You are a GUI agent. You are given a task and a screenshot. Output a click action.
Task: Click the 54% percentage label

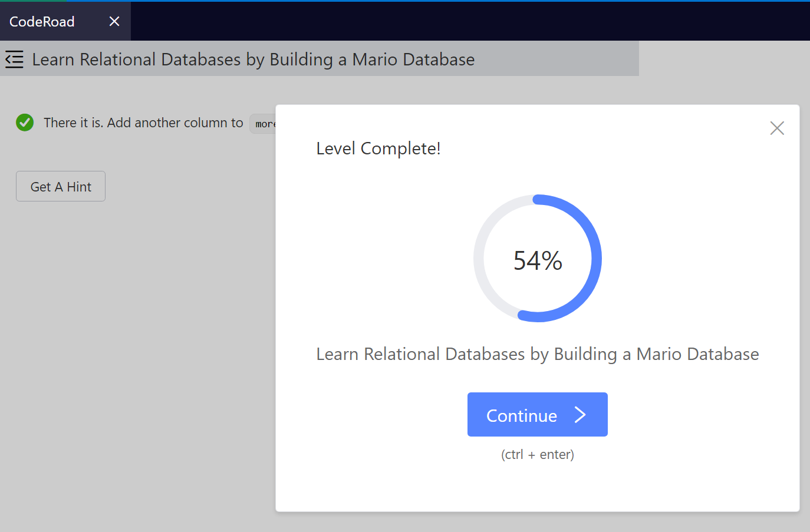click(x=538, y=260)
